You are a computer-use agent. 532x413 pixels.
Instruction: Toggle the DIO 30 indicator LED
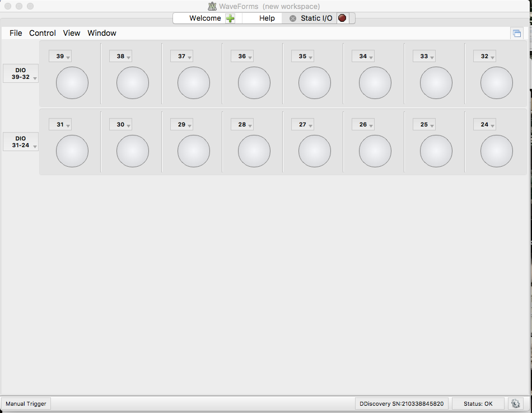pos(133,151)
